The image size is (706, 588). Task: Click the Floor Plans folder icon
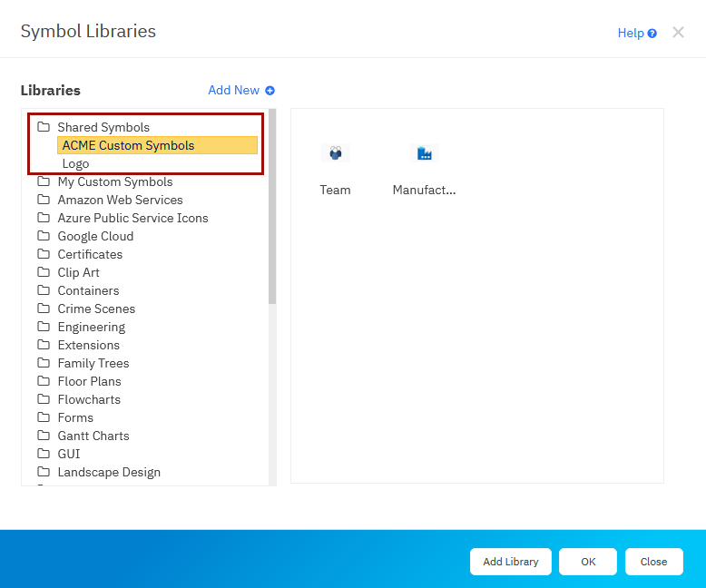click(43, 381)
